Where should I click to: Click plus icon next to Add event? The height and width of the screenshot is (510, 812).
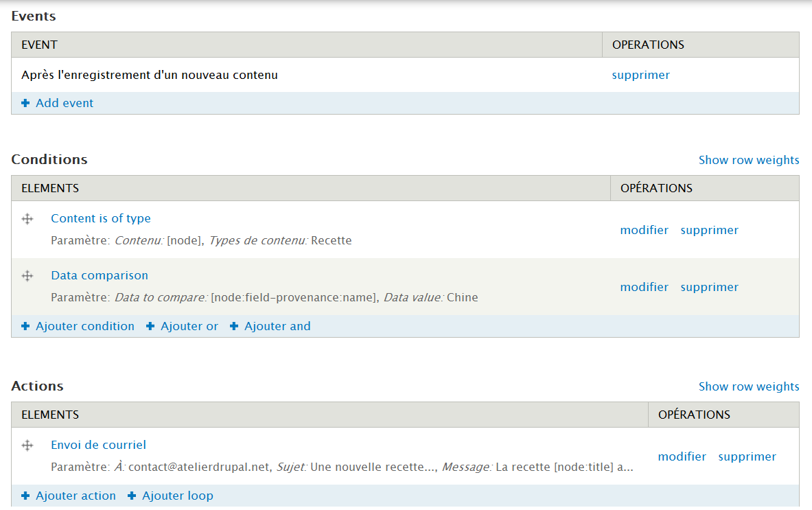pyautogui.click(x=25, y=103)
